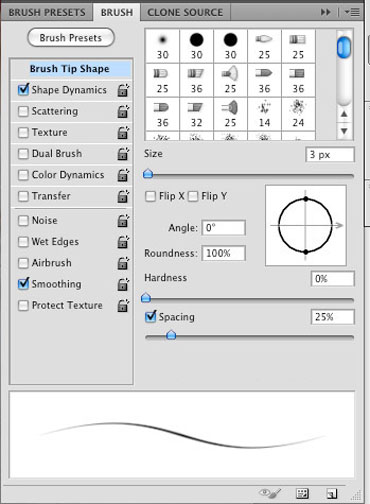
Task: Click the Spacing percentage field
Action: click(332, 317)
